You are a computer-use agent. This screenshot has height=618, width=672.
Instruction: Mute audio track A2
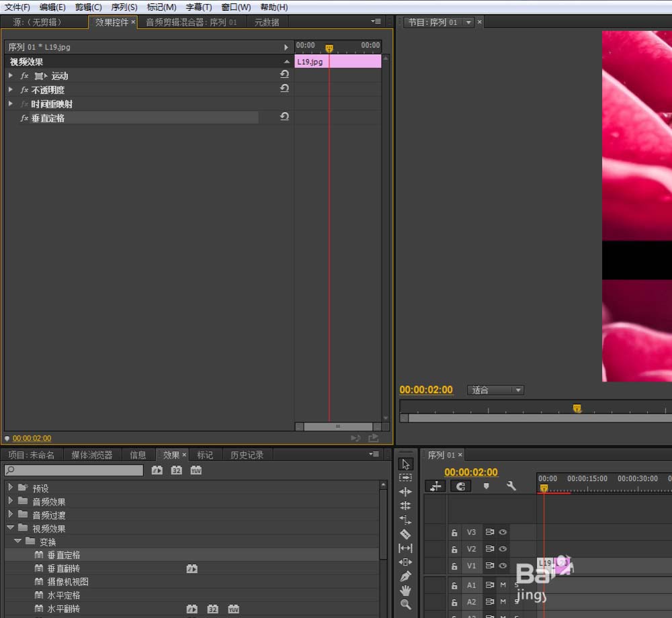click(x=503, y=602)
